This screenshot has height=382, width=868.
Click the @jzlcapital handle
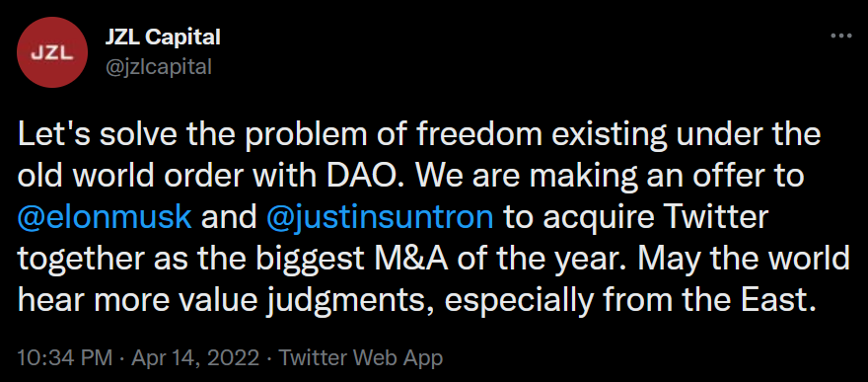(159, 67)
